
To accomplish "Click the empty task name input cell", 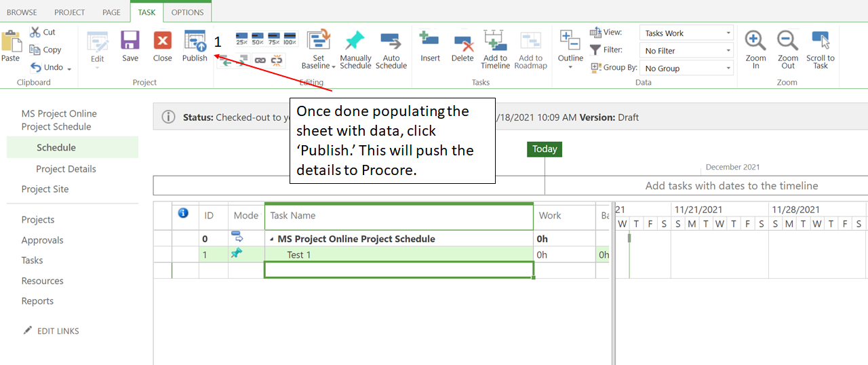I will tap(399, 270).
